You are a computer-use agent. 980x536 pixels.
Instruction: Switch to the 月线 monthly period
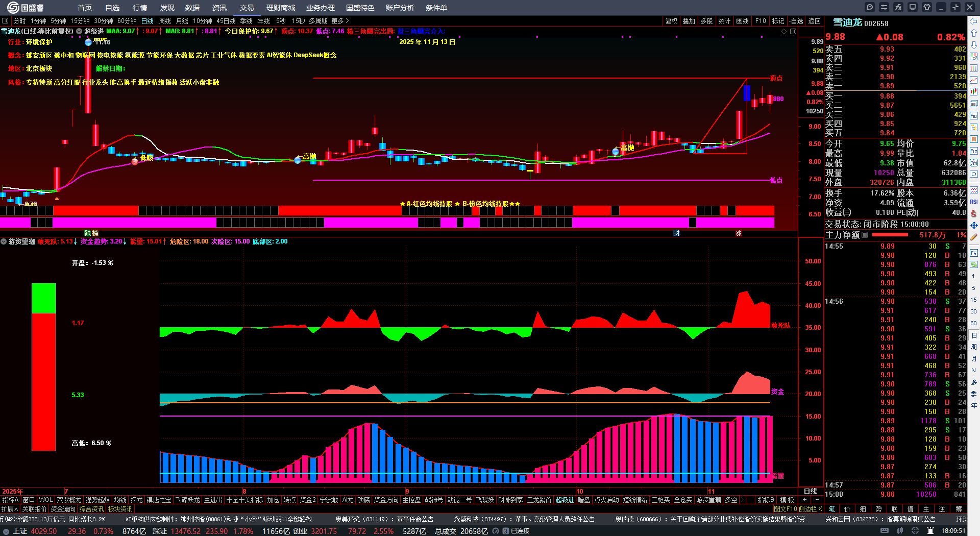[x=182, y=21]
